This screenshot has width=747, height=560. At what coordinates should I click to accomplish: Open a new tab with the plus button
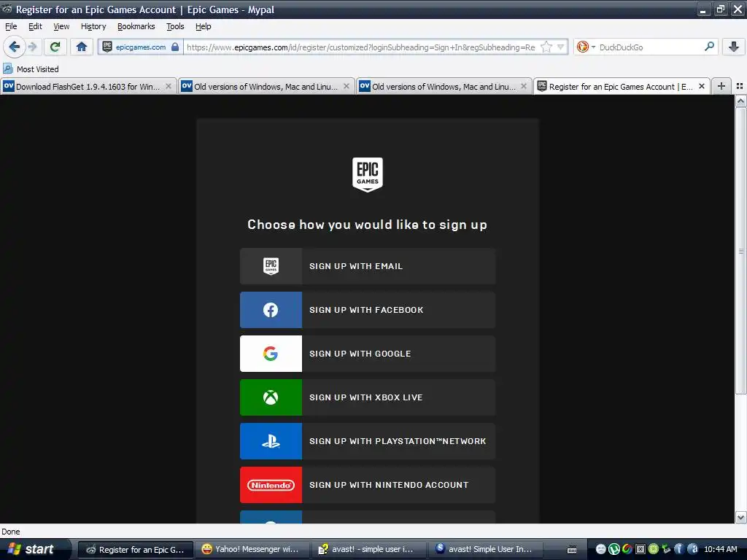coord(721,86)
